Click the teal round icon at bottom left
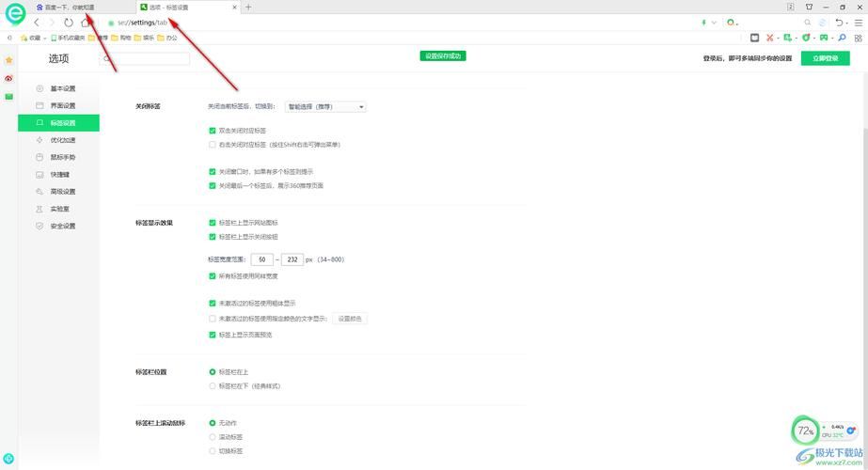The height and width of the screenshot is (470, 868). tap(8, 459)
